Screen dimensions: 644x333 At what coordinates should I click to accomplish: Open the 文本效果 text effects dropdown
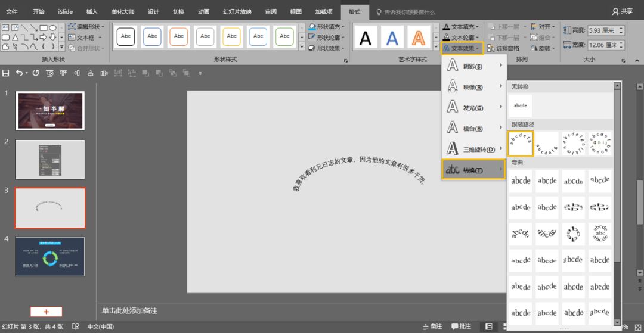pyautogui.click(x=462, y=48)
